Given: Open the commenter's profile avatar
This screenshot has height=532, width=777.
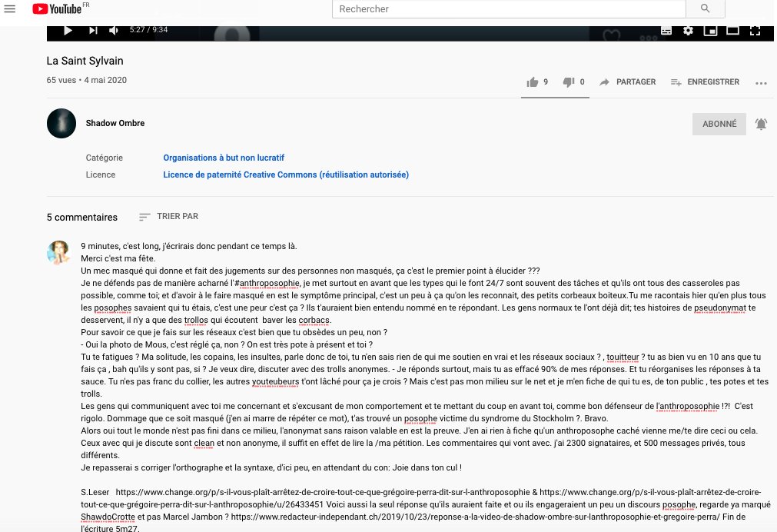Looking at the screenshot, I should point(58,253).
